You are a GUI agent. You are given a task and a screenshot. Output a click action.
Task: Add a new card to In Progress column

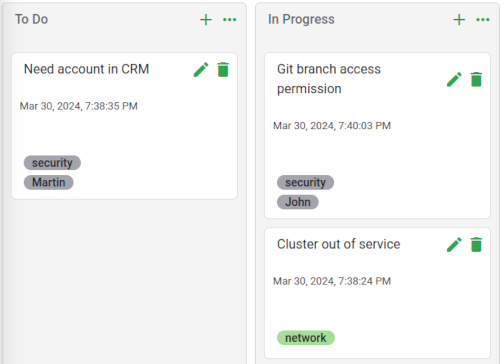pyautogui.click(x=459, y=20)
